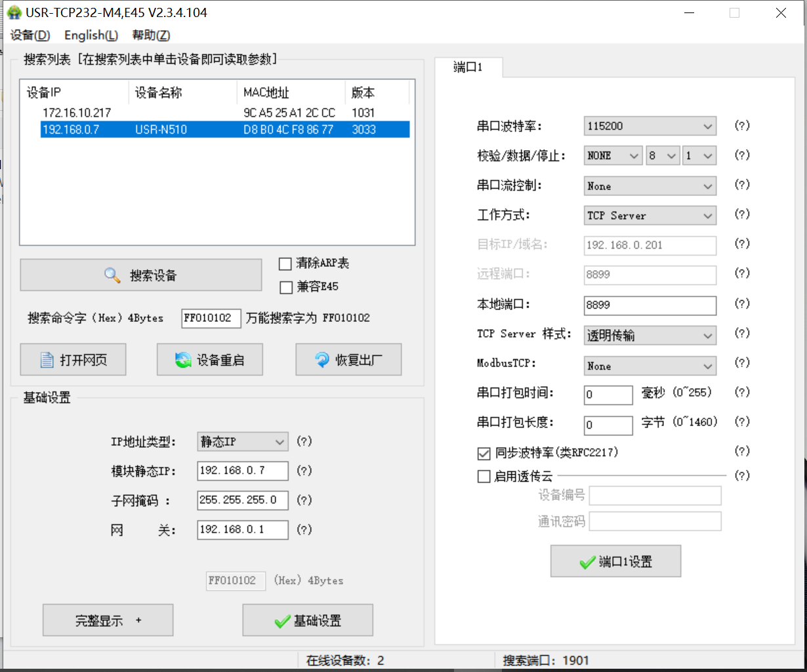
Task: Click the document icon on 打开网页 button
Action: [x=47, y=360]
